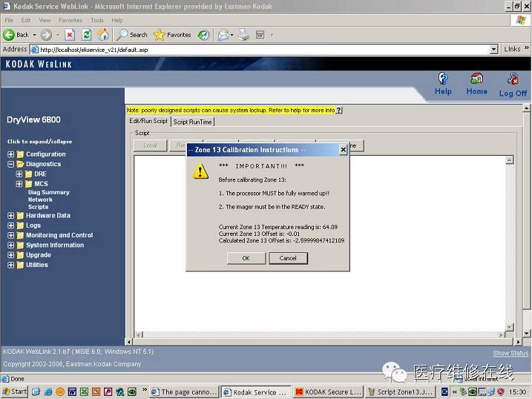Open the Back button history dropdown arrow
The width and height of the screenshot is (532, 399).
[x=34, y=35]
